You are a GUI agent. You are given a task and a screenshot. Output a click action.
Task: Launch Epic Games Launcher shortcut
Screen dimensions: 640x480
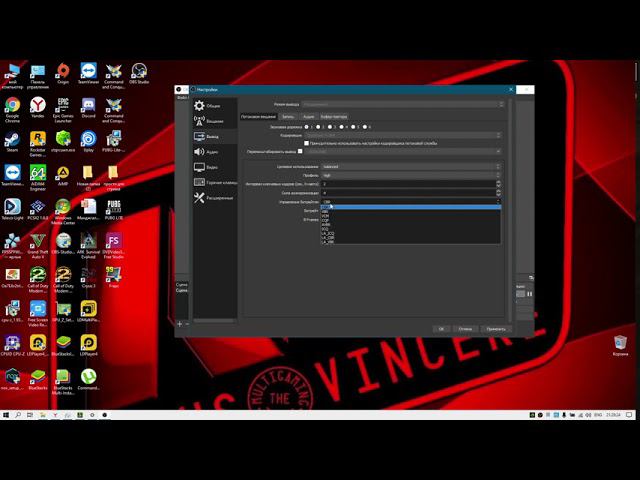(63, 110)
